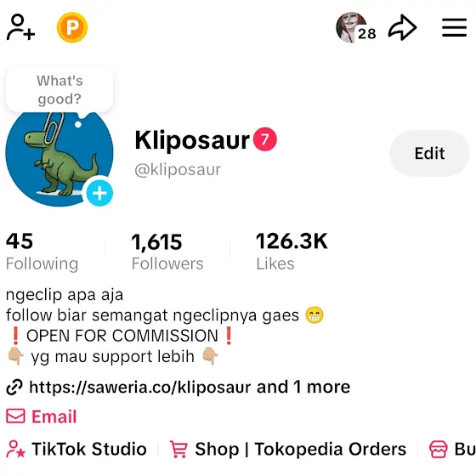The width and height of the screenshot is (476, 476).
Task: Click the red 7 notification badge
Action: tap(265, 139)
